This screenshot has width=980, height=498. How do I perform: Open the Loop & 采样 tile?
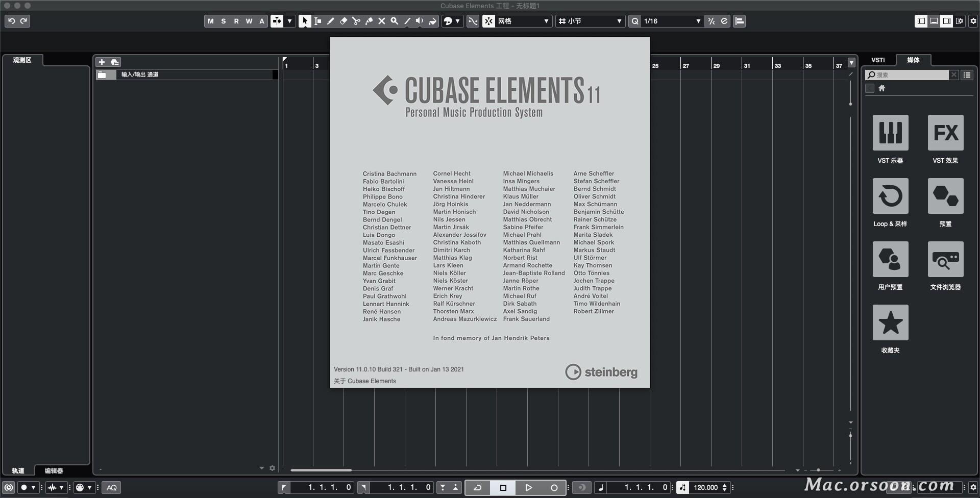click(890, 196)
